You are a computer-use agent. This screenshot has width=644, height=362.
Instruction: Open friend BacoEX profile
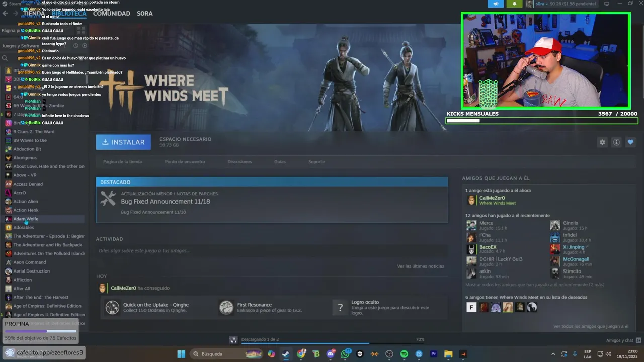pos(488,247)
